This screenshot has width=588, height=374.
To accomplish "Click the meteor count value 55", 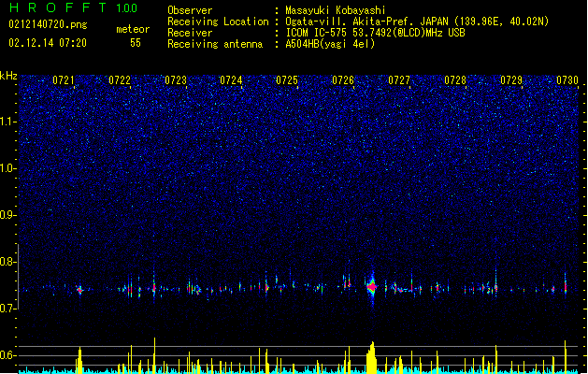I will pos(136,43).
